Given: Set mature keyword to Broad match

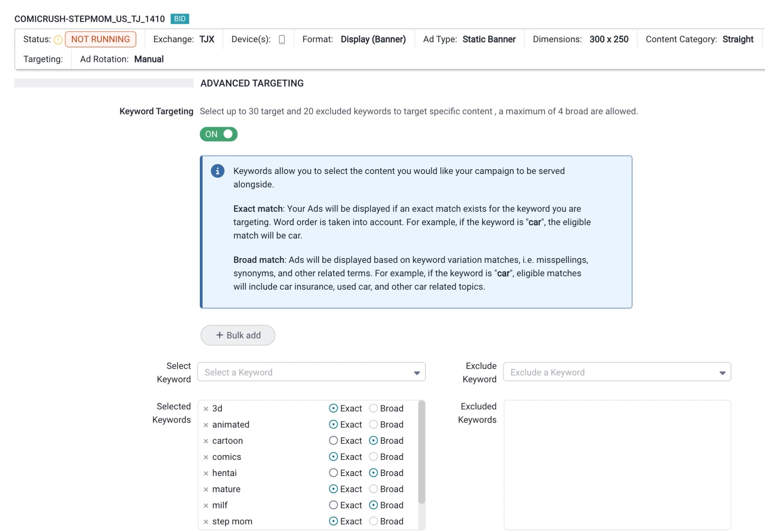Looking at the screenshot, I should point(373,489).
